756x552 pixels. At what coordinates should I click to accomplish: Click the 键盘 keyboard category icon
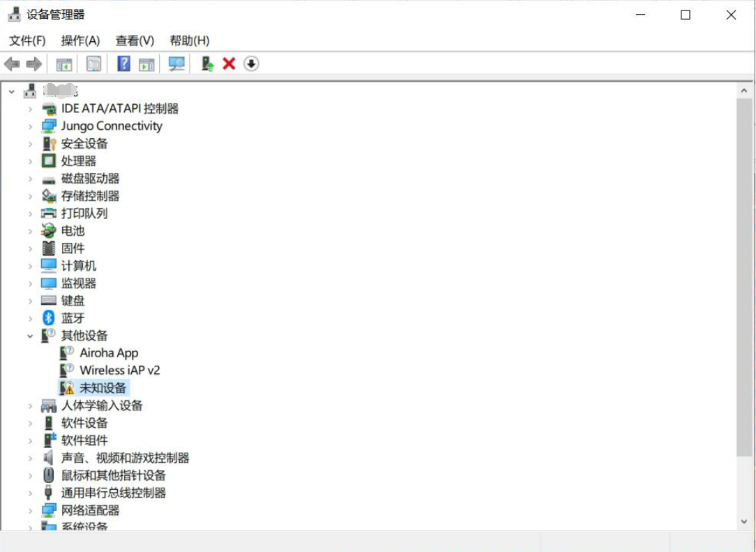coord(49,300)
